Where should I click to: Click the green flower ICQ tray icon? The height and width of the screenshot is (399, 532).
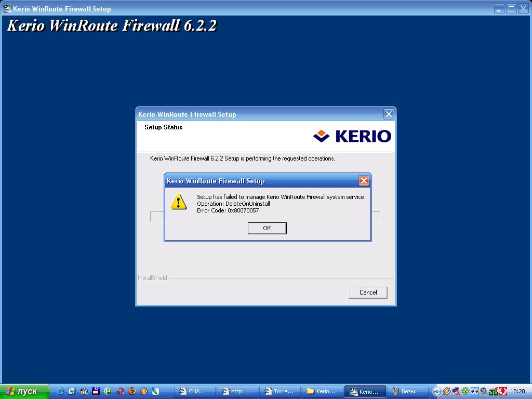465,392
